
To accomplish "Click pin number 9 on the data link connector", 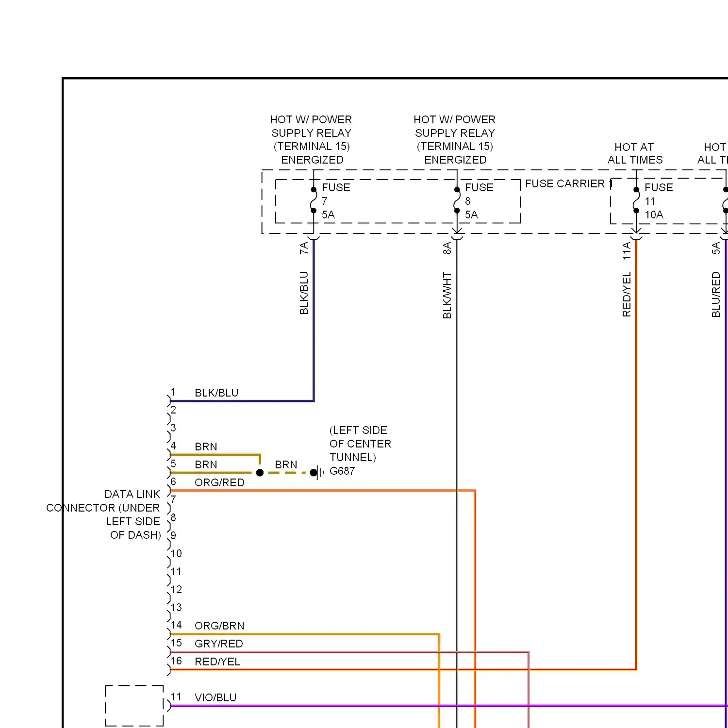I will [x=173, y=536].
